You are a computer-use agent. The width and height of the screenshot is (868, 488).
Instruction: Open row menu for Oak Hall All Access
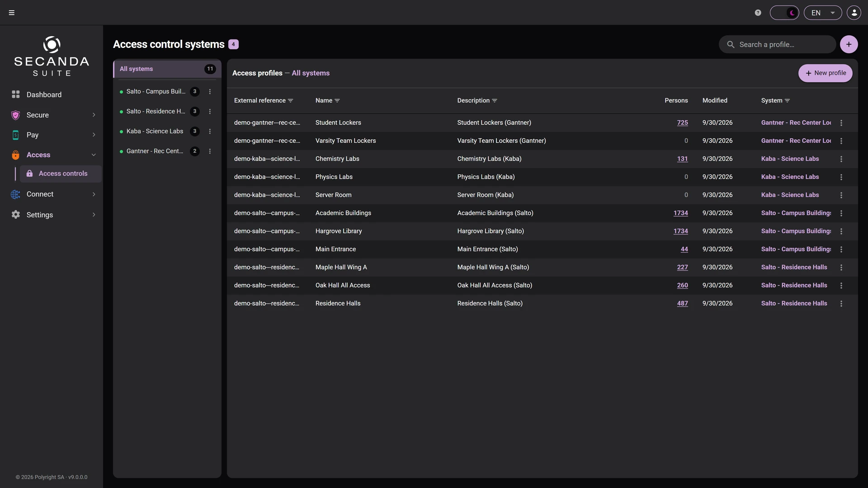point(841,285)
